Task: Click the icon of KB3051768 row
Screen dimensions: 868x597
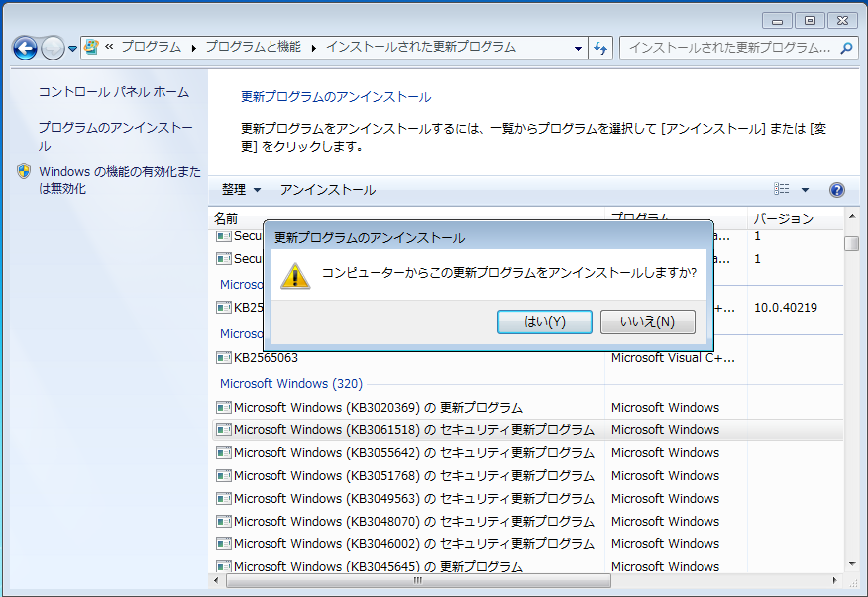Action: pyautogui.click(x=224, y=476)
